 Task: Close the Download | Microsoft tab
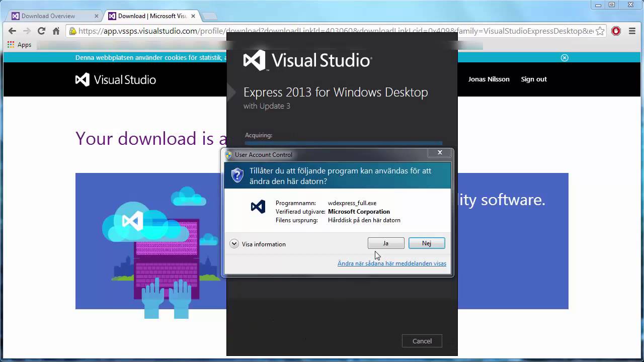coord(193,16)
